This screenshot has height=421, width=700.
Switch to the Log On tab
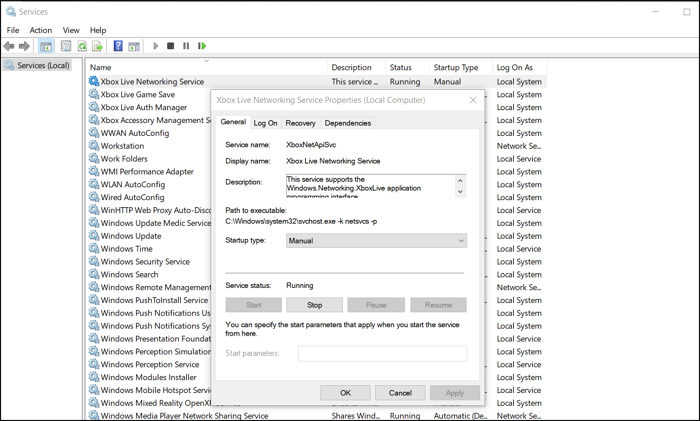click(266, 123)
